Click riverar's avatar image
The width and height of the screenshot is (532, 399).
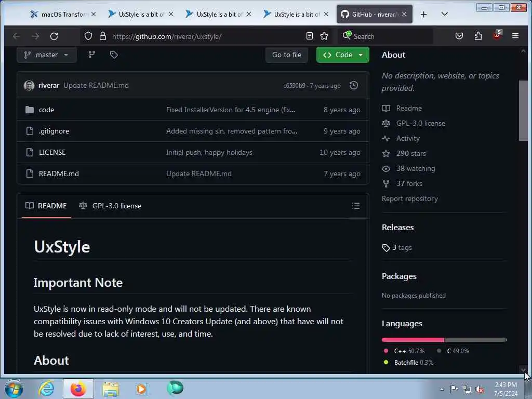coord(29,86)
